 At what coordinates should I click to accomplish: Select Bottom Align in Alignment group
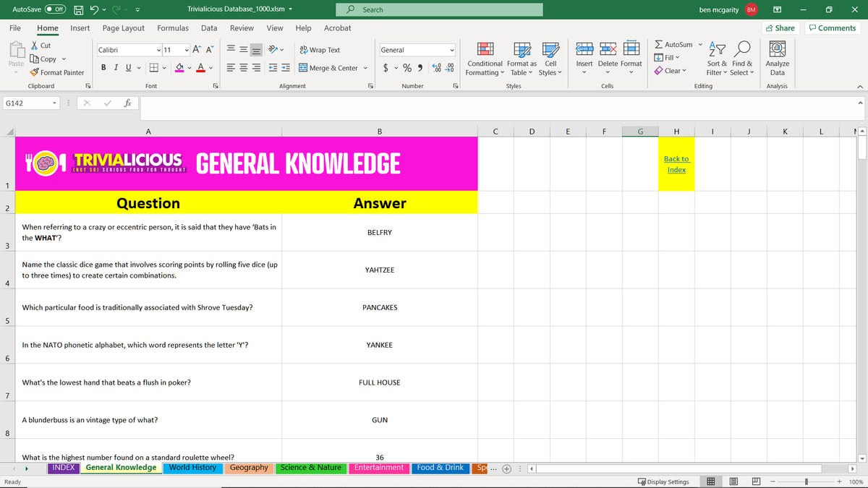257,50
